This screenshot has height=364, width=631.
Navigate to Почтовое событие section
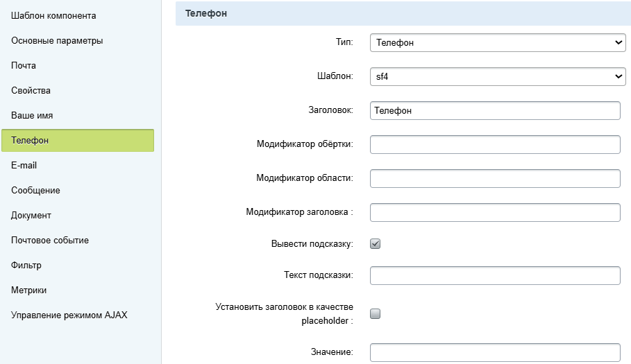click(50, 240)
